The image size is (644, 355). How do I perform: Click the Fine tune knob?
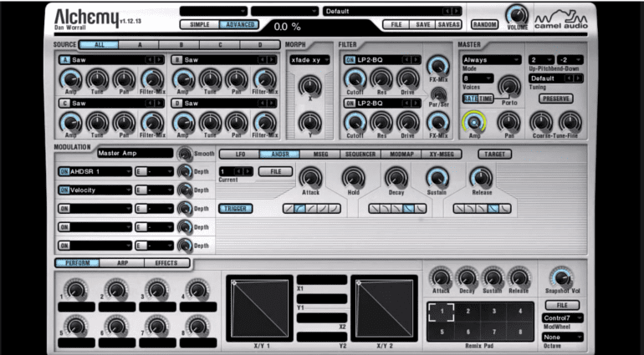(x=570, y=122)
